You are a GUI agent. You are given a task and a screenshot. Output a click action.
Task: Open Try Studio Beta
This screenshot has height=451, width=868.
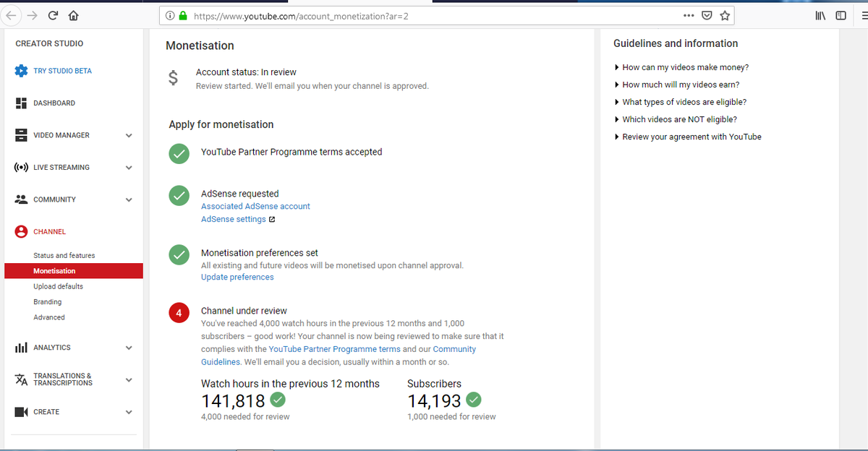point(62,71)
